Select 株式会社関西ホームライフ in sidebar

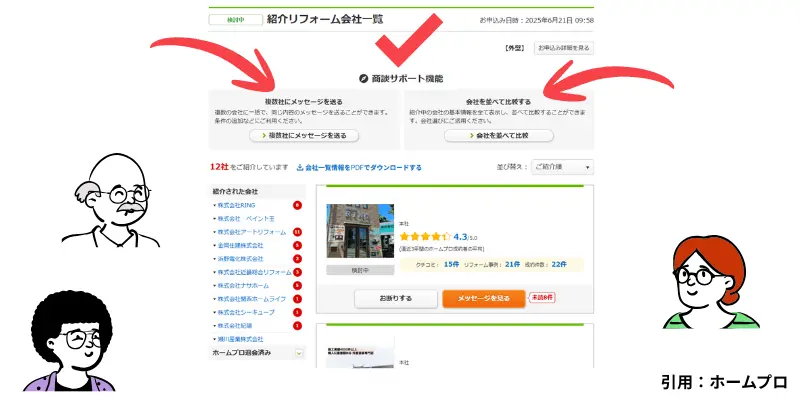point(252,299)
